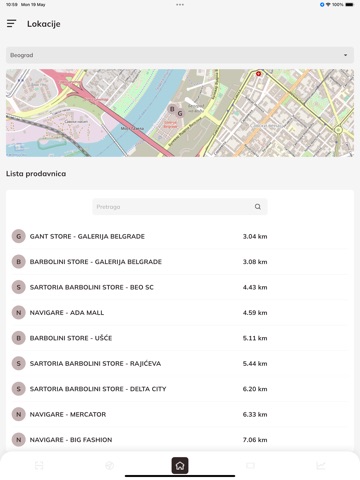Tap the 10:59 clock in the status bar

click(12, 5)
